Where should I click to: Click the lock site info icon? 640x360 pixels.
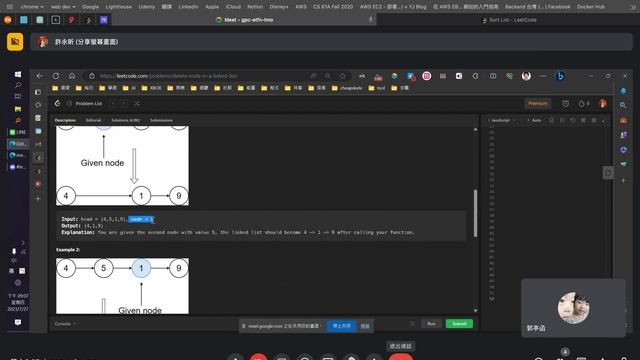coord(92,76)
